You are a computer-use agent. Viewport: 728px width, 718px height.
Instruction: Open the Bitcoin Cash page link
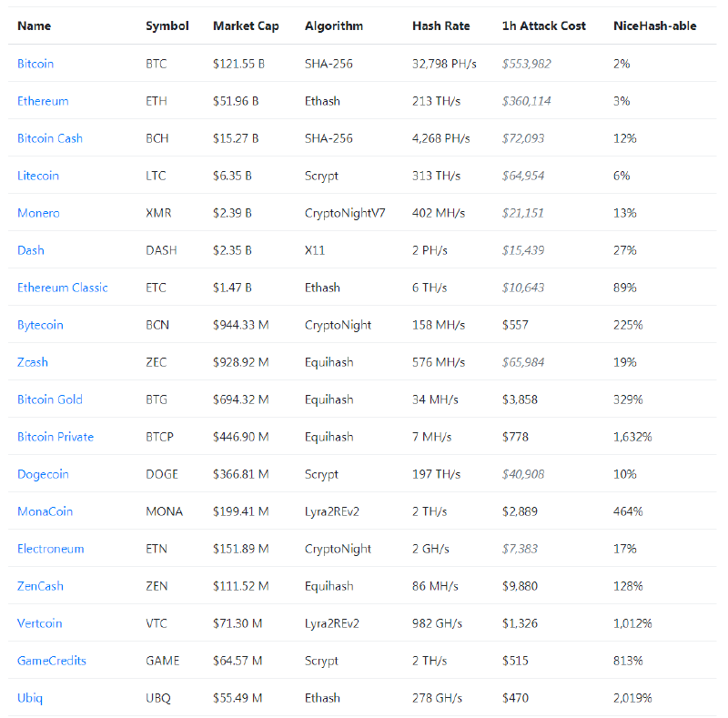point(50,138)
